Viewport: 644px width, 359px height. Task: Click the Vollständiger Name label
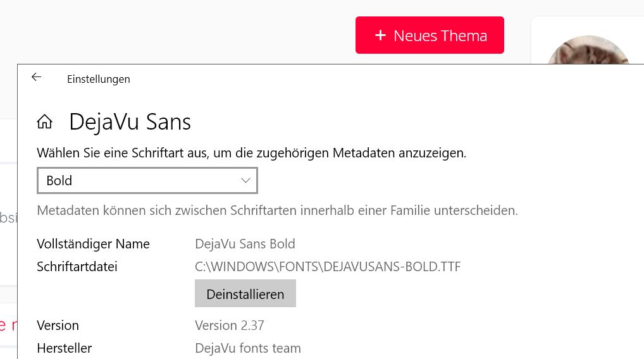(x=93, y=244)
